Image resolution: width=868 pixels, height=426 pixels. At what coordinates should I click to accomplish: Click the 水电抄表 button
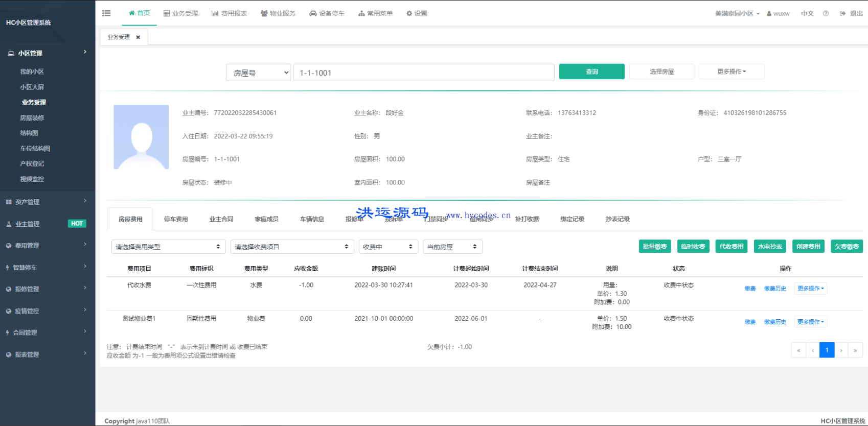click(770, 246)
